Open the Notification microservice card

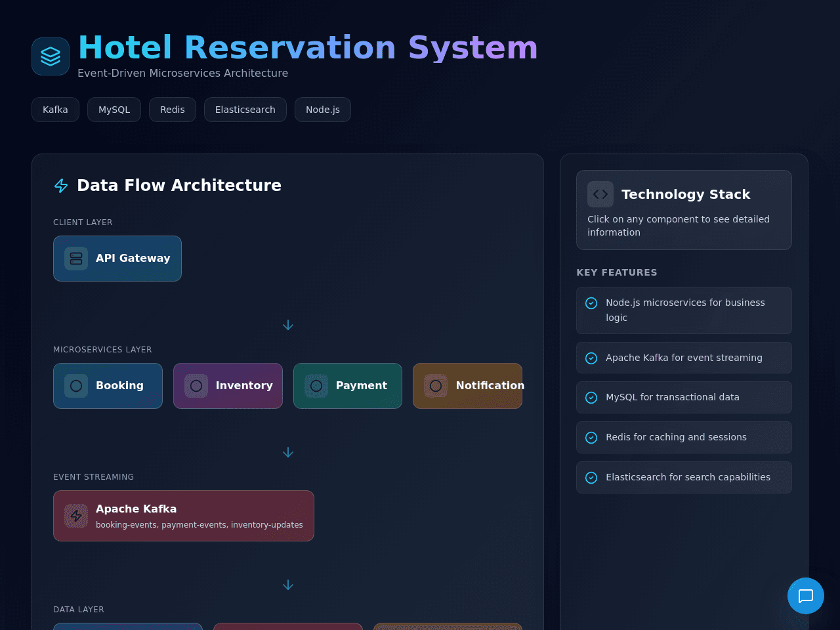point(467,386)
